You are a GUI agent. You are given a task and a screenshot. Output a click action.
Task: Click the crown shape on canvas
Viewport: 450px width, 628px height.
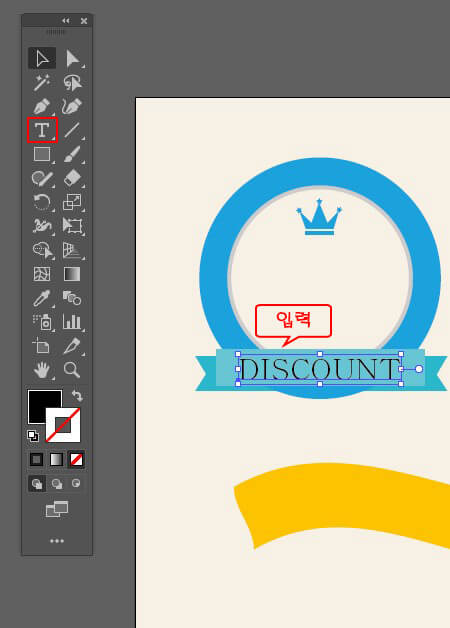319,217
